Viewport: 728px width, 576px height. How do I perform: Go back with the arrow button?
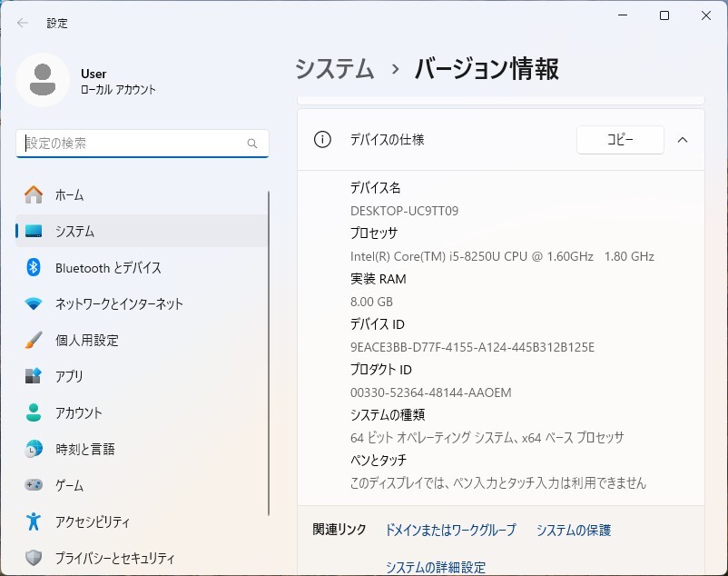coord(23,23)
